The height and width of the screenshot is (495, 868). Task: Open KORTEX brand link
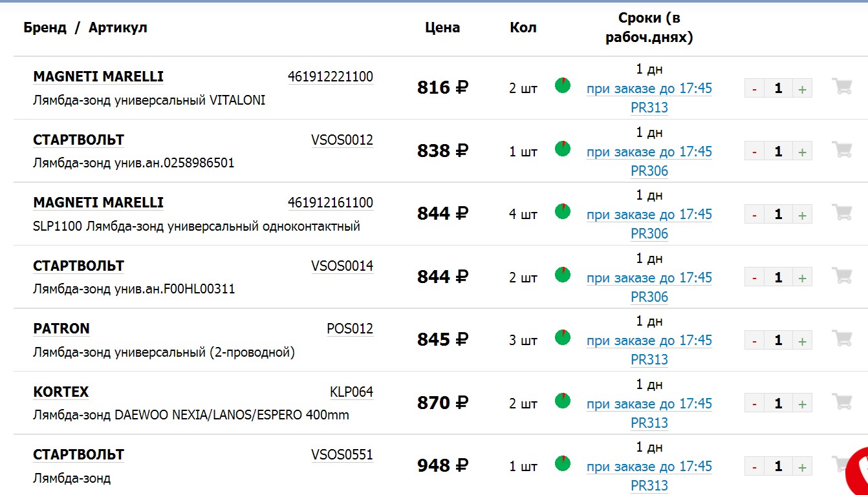61,392
